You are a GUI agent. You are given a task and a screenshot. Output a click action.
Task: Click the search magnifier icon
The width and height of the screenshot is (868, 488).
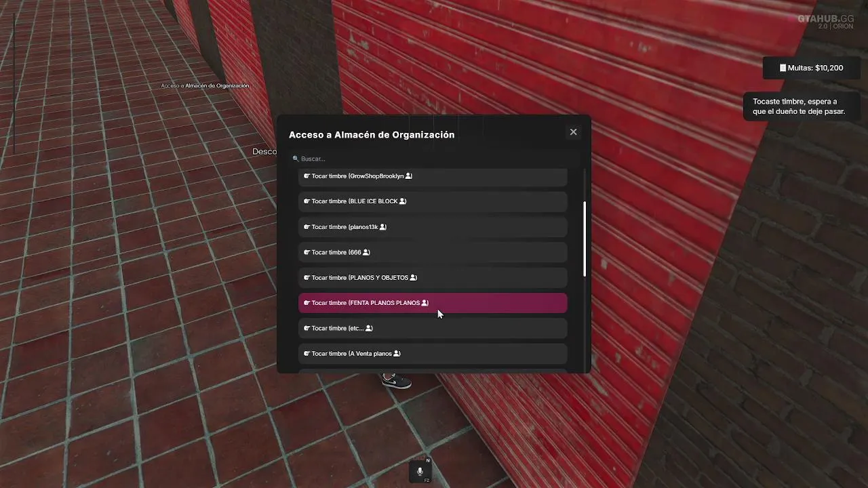pos(296,159)
